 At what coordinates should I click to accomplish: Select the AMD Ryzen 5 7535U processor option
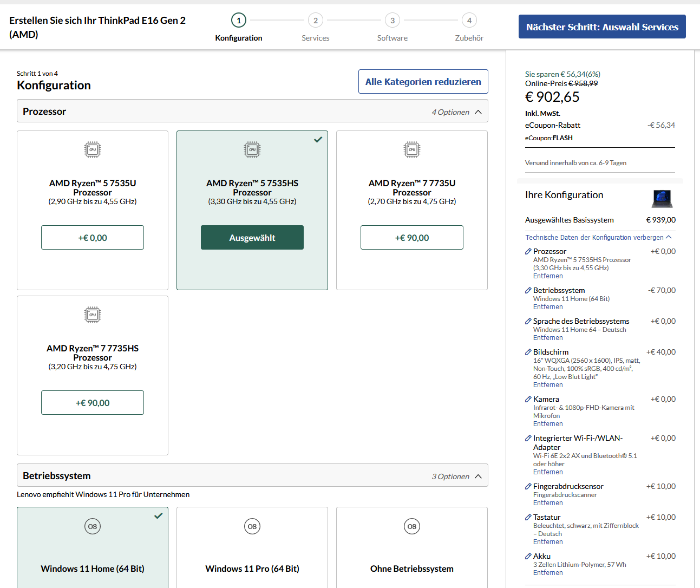point(93,238)
